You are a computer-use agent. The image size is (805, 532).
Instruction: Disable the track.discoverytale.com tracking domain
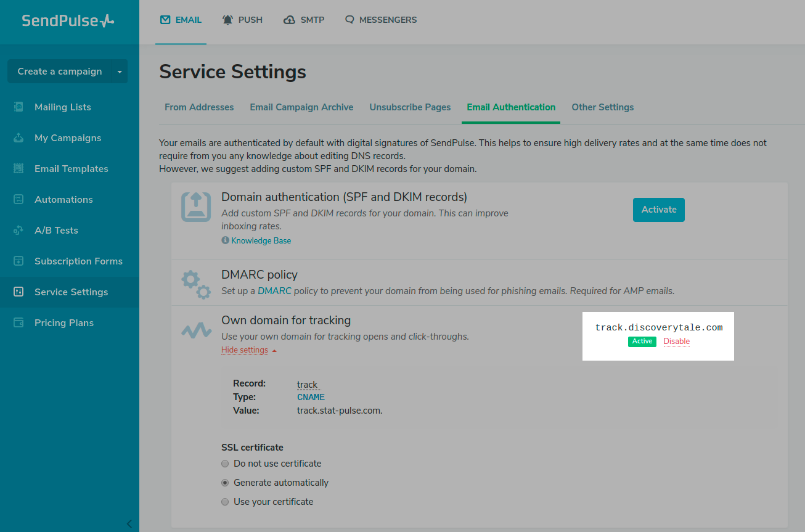click(x=676, y=342)
